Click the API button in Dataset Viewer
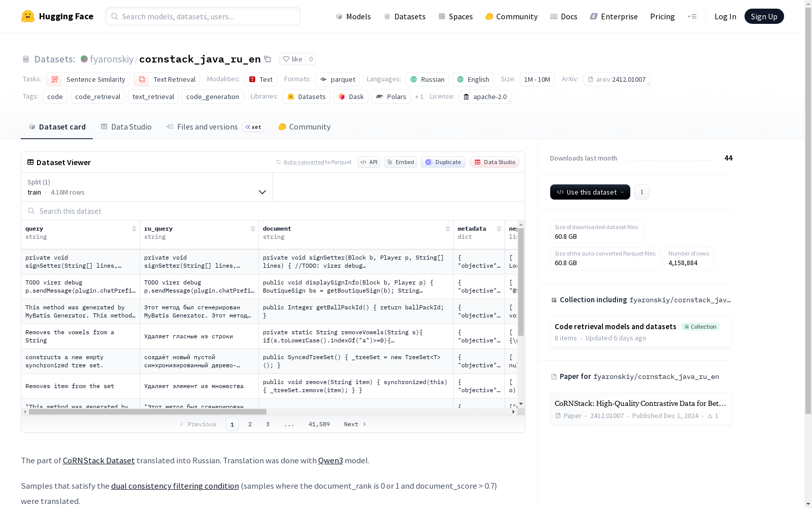The width and height of the screenshot is (812, 508). 369,162
